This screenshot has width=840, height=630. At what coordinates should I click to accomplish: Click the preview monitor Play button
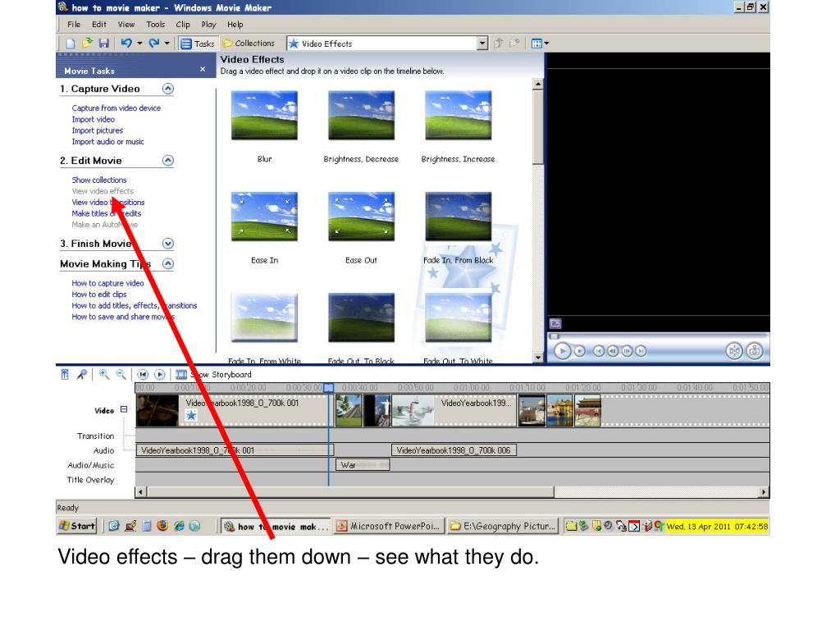pyautogui.click(x=562, y=351)
